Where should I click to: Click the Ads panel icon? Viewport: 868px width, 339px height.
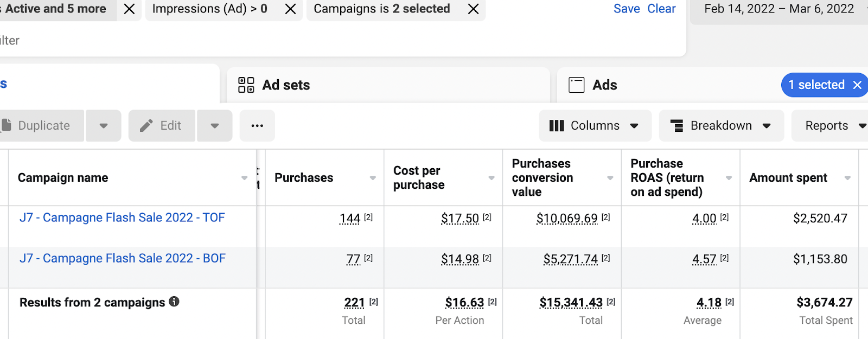click(x=576, y=85)
